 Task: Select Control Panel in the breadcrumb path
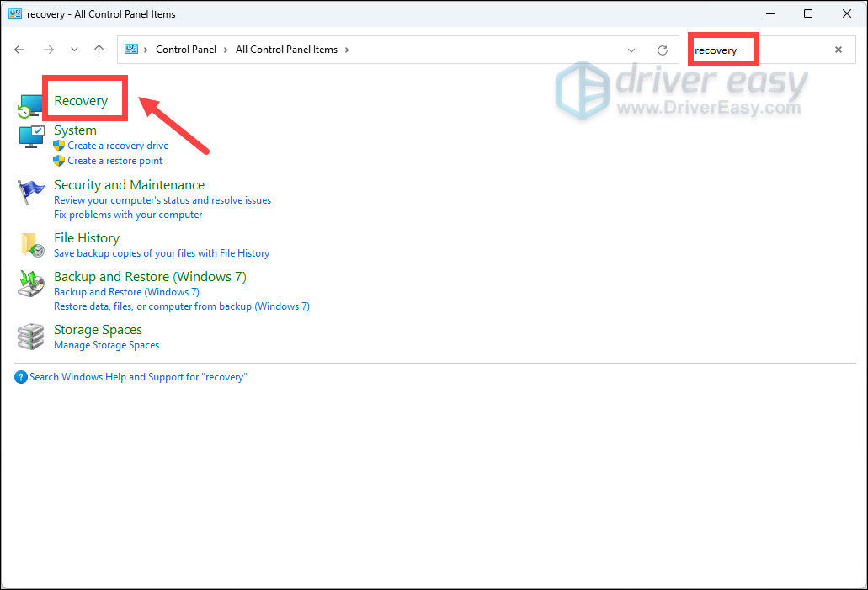point(186,50)
